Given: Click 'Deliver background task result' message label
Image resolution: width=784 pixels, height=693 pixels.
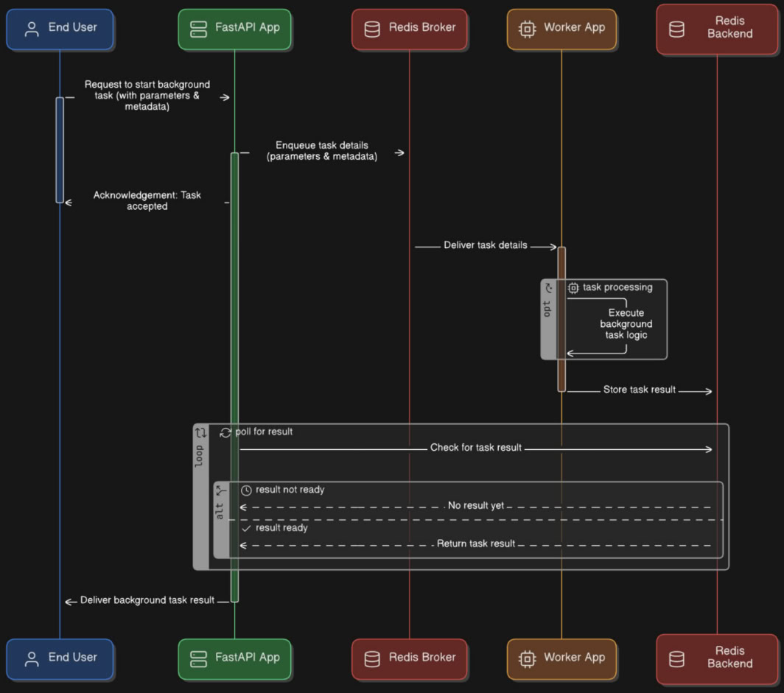Looking at the screenshot, I should click(147, 600).
